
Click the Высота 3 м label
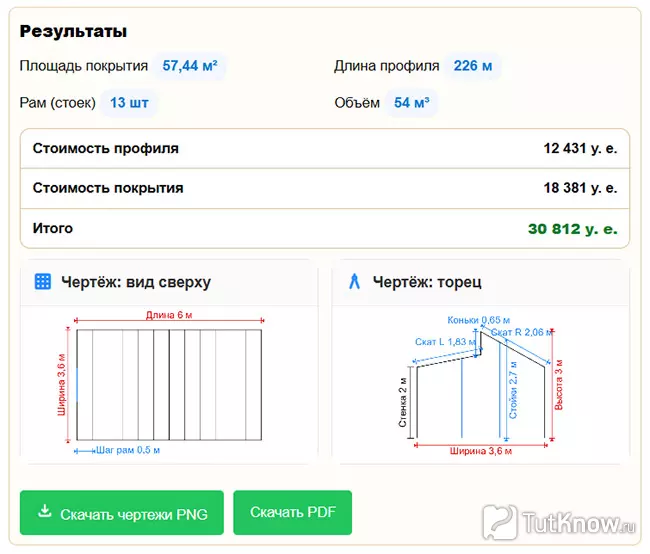pos(559,385)
